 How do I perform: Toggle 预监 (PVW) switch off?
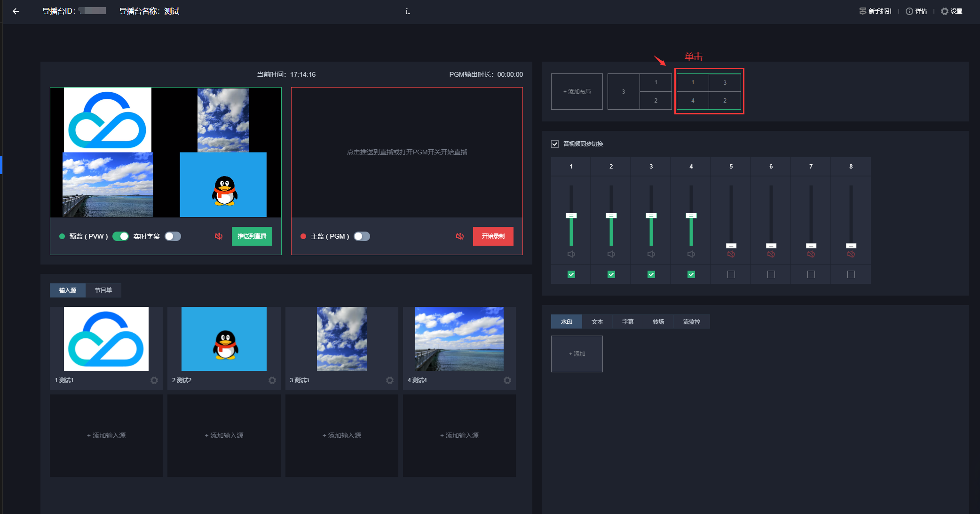tap(120, 236)
